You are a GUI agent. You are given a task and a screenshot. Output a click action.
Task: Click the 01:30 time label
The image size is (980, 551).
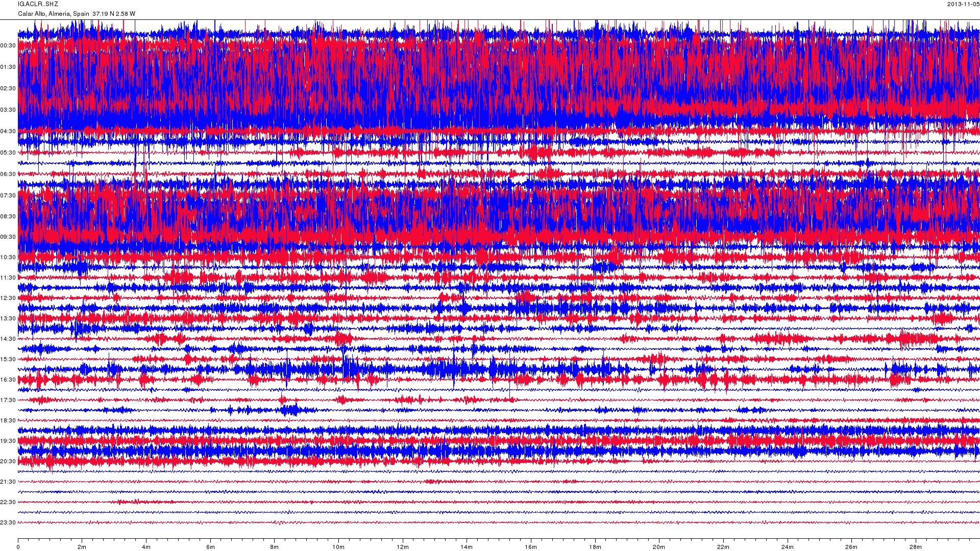tap(8, 67)
